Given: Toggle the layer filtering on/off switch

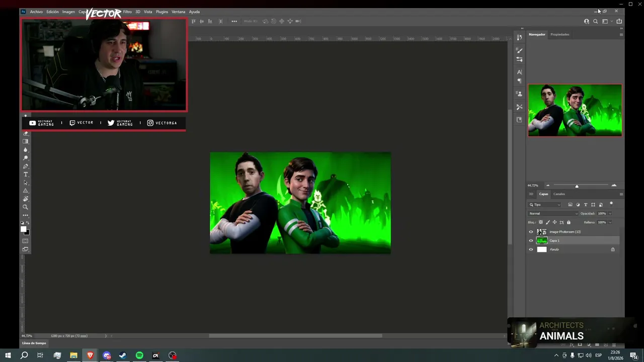Looking at the screenshot, I should click(611, 204).
